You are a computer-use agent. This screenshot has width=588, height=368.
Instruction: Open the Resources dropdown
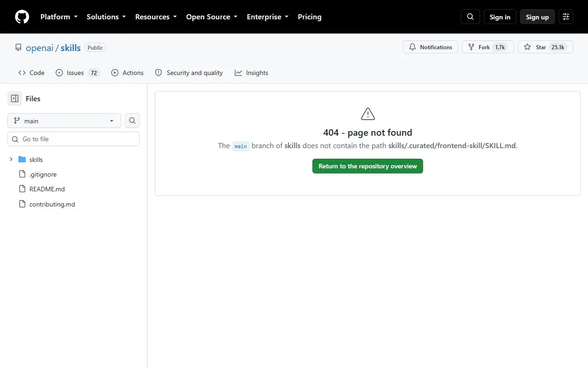[x=156, y=17]
